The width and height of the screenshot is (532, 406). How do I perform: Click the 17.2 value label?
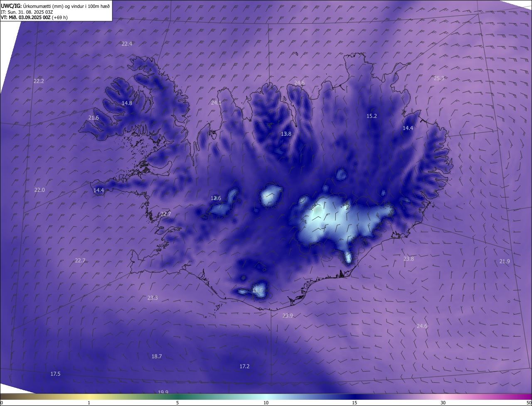pyautogui.click(x=244, y=367)
